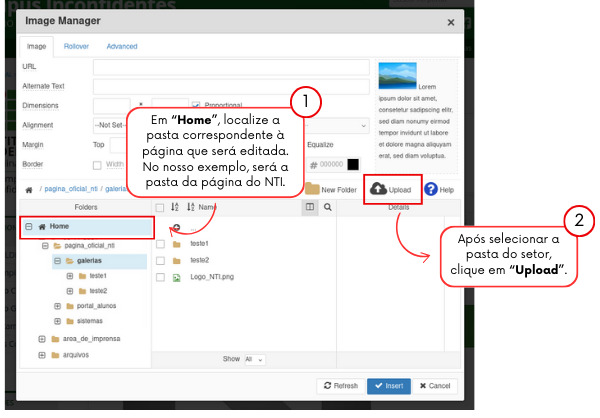Switch to the Rollover tab
This screenshot has width=600, height=418.
point(76,46)
